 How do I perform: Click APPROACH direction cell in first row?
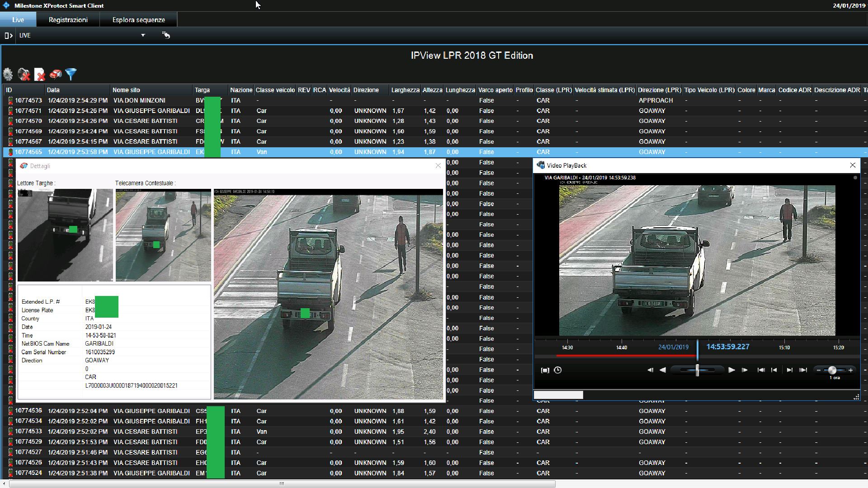[x=656, y=100]
